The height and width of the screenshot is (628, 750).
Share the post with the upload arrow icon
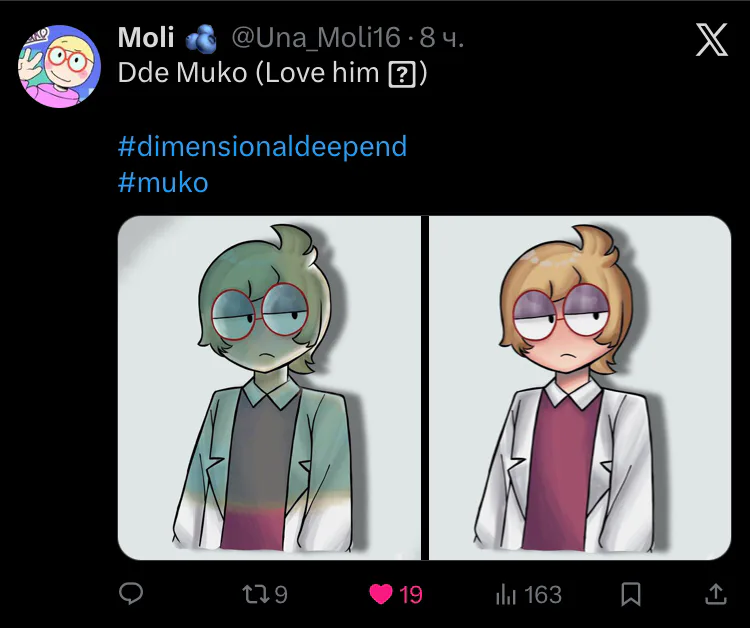(716, 594)
